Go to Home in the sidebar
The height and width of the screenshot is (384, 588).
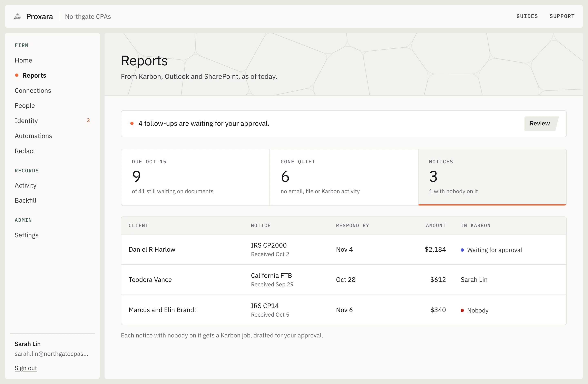point(23,60)
